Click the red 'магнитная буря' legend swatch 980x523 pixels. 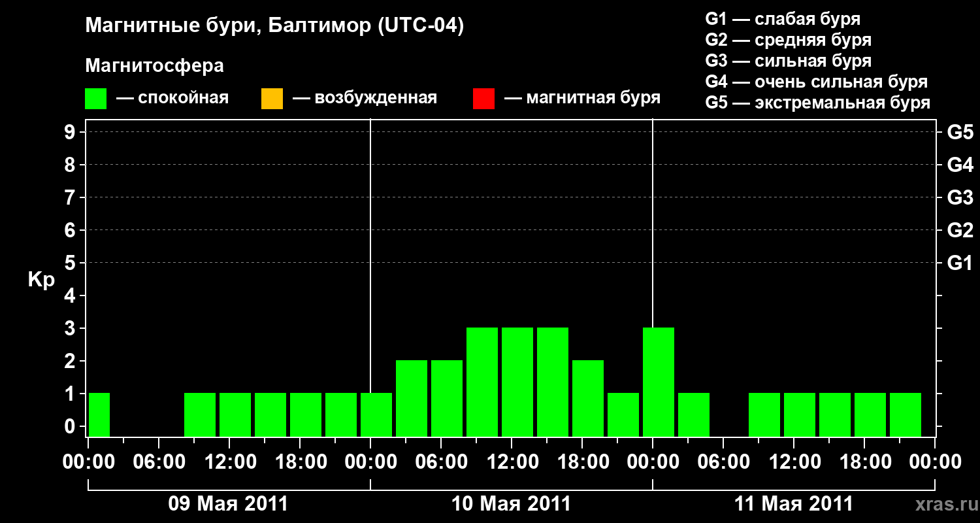point(483,99)
